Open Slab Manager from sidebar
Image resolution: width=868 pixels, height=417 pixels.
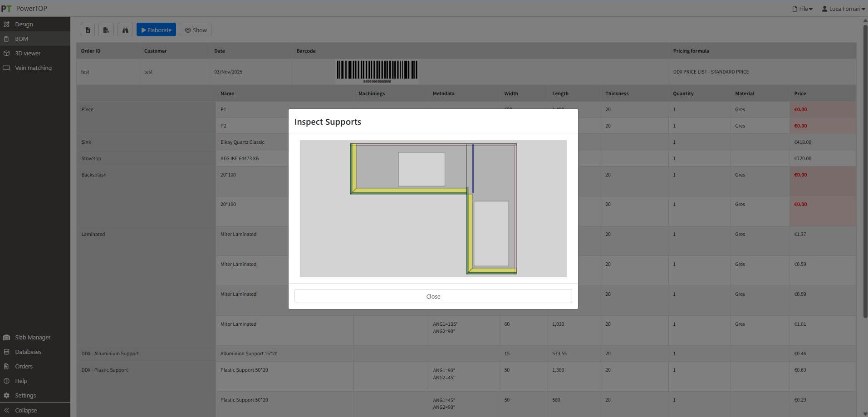[x=32, y=338]
